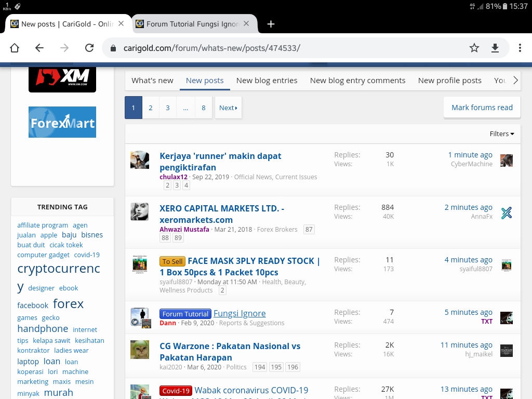Expand the ellipsis page jump

click(x=185, y=108)
